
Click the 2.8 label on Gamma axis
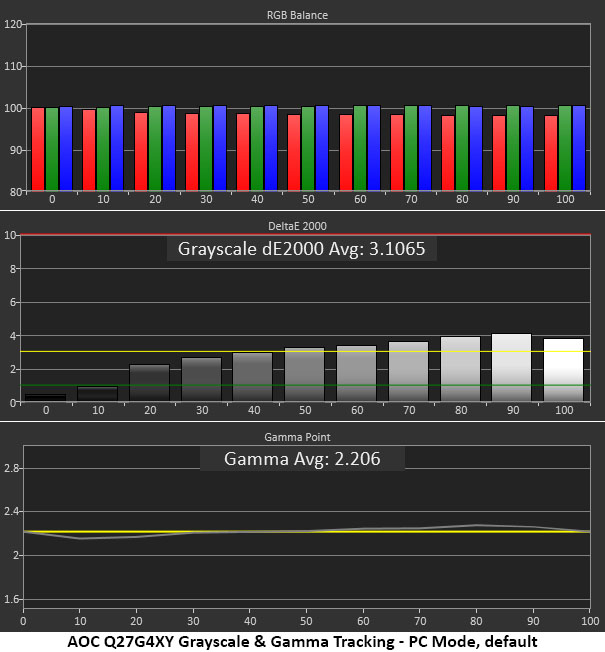pos(11,468)
